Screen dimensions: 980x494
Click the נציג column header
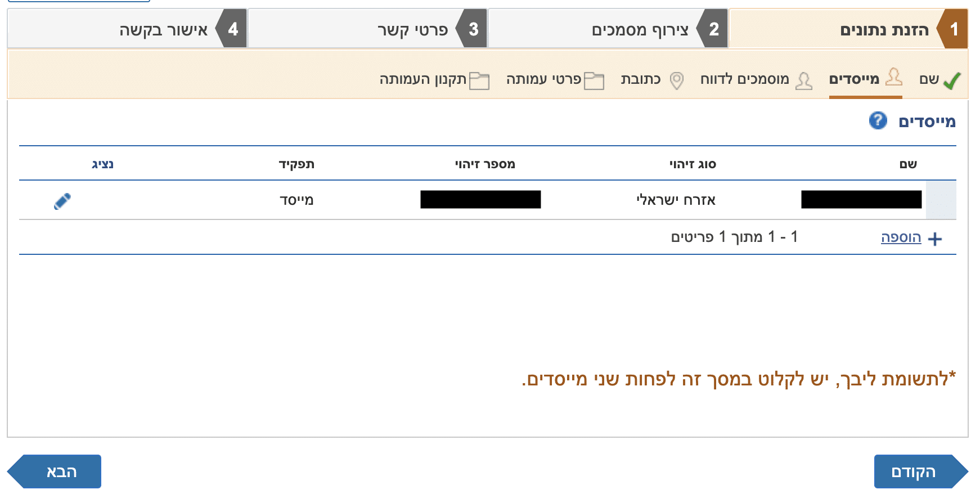102,164
